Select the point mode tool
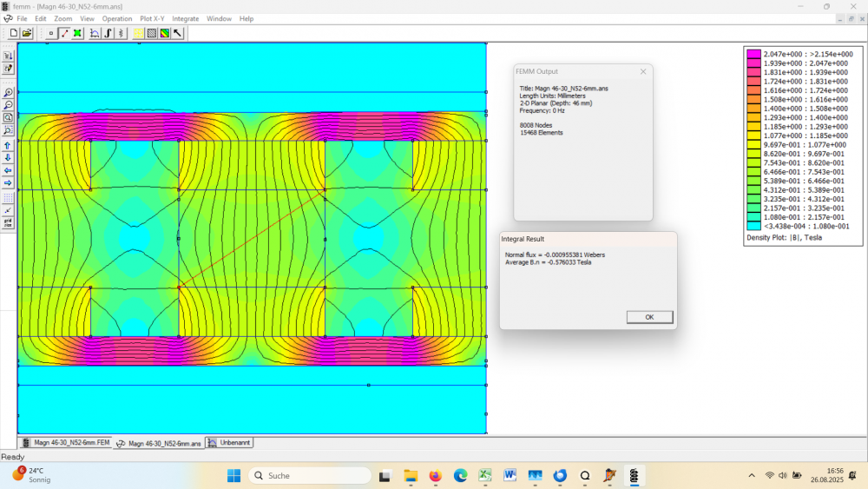 tap(51, 33)
